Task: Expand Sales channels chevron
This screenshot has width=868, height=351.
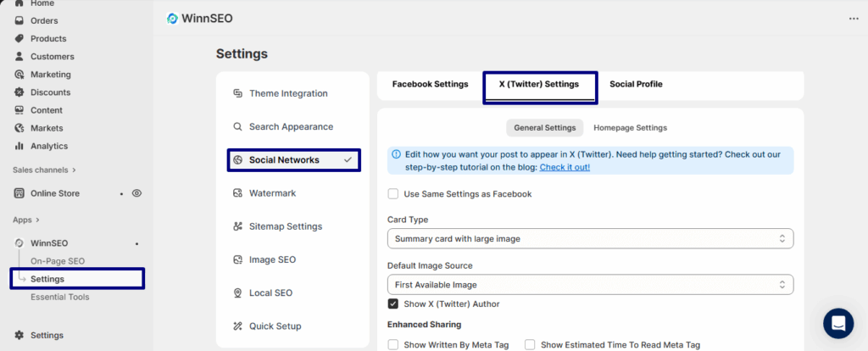Action: click(x=75, y=170)
